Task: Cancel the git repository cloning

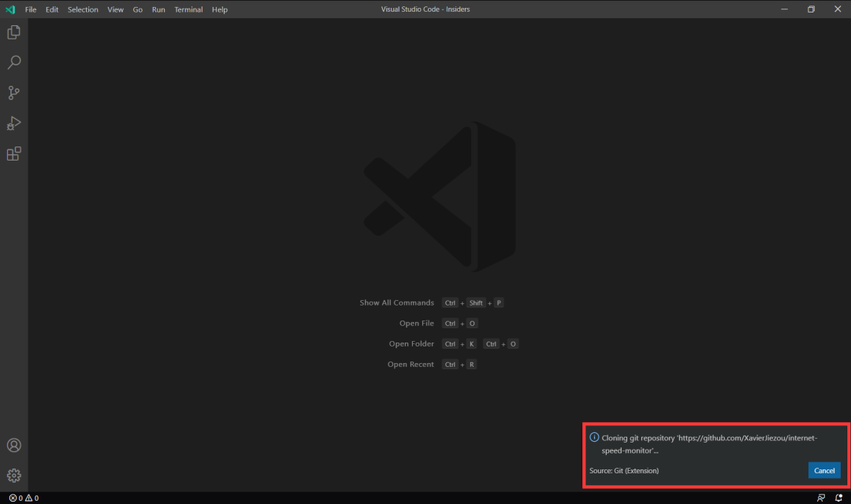Action: [x=824, y=470]
